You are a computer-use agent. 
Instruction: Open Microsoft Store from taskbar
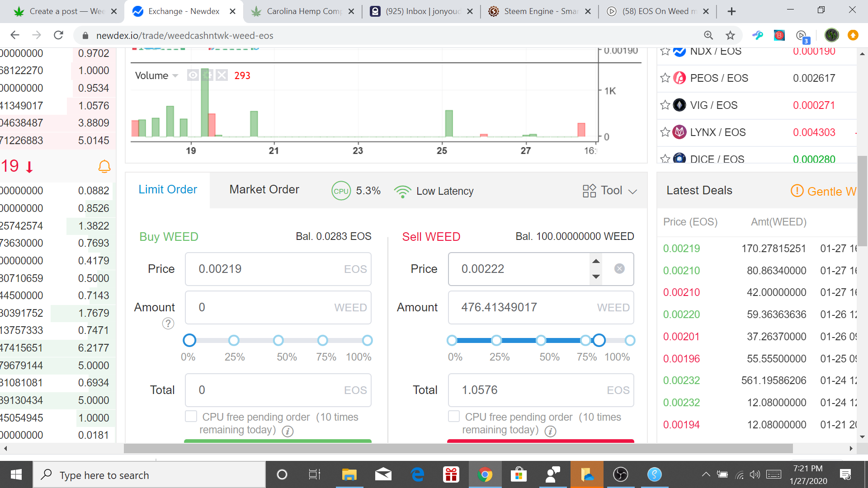pos(519,474)
